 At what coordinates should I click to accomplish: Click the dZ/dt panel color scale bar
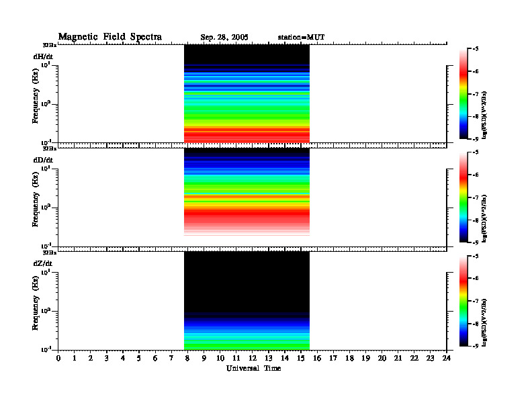463,301
